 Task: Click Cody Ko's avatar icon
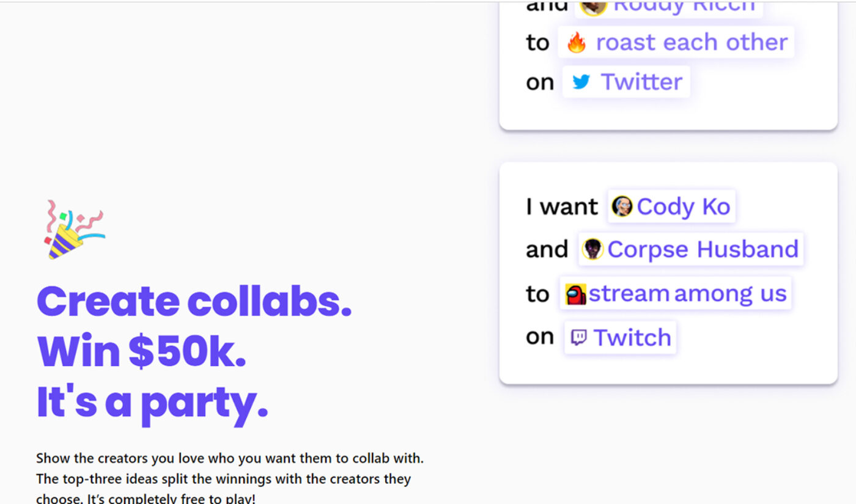[622, 206]
